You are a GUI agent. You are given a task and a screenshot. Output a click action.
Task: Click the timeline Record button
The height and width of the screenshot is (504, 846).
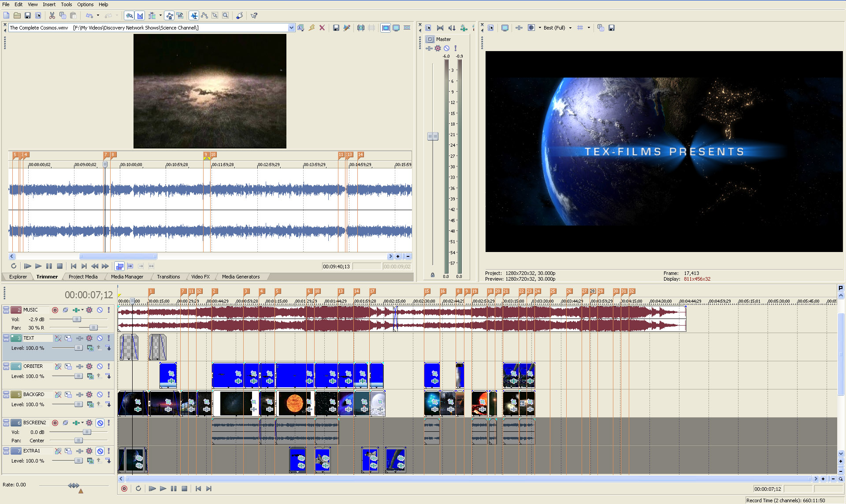[124, 489]
